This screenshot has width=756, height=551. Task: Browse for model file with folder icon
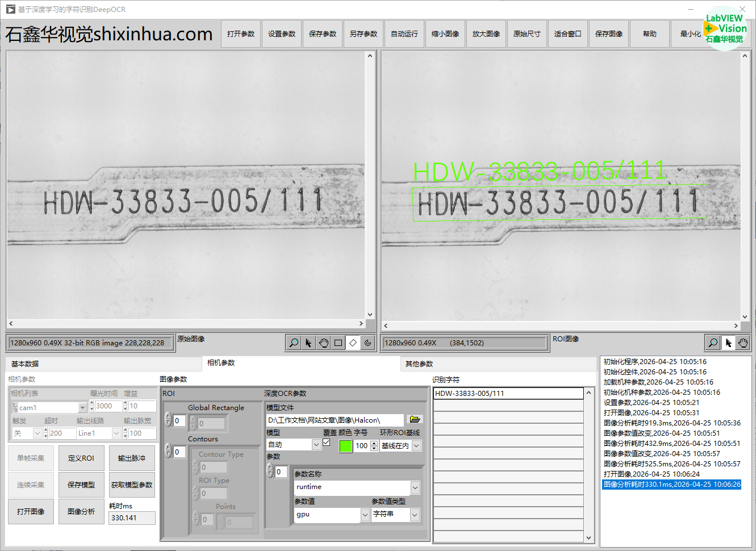pyautogui.click(x=415, y=420)
